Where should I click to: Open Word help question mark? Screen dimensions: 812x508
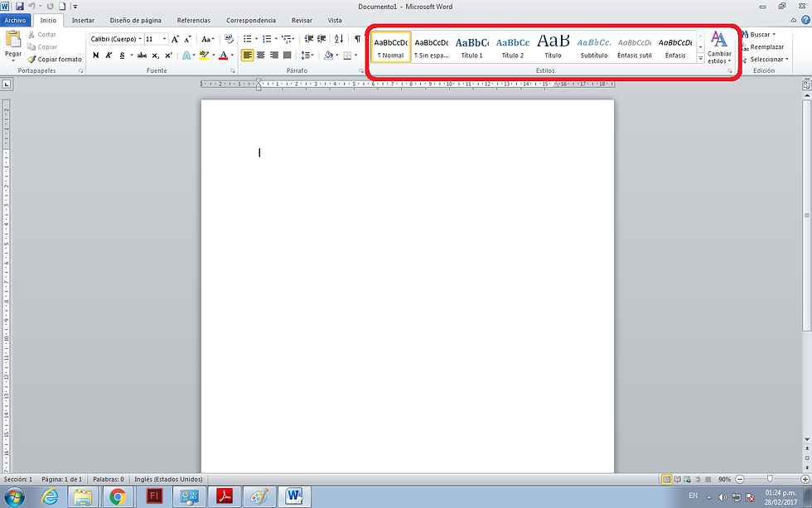tap(805, 20)
